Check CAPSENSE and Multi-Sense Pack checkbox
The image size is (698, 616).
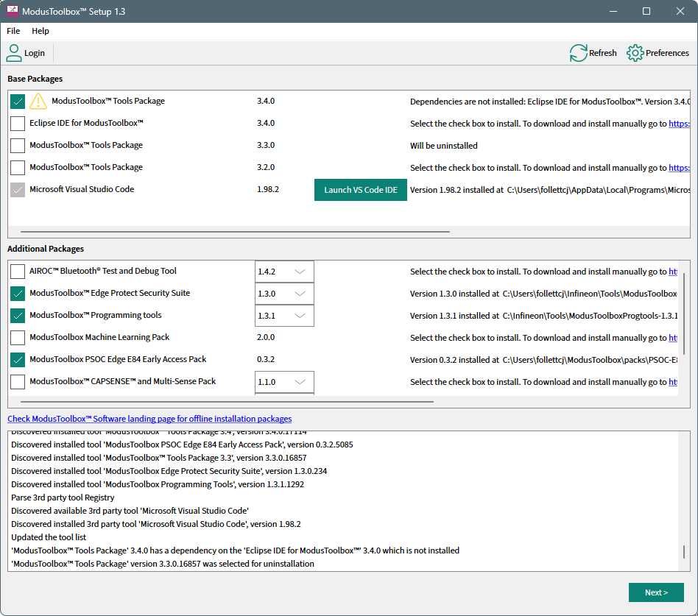coord(18,382)
